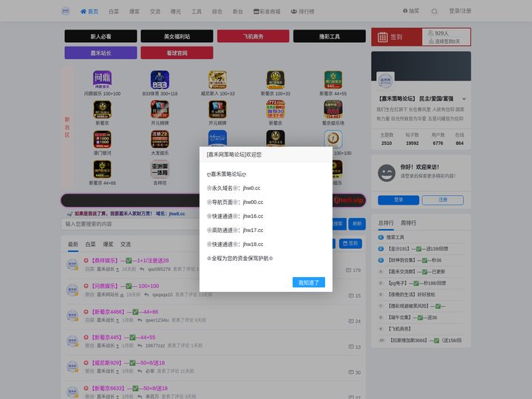Click the blue 刷新 refresh button
This screenshot has height=399, width=532.
click(x=357, y=224)
